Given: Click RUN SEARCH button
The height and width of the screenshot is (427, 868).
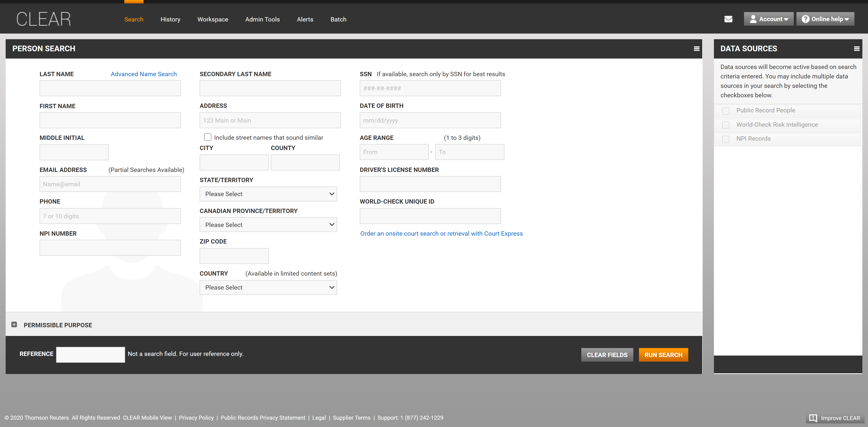Looking at the screenshot, I should click(663, 355).
